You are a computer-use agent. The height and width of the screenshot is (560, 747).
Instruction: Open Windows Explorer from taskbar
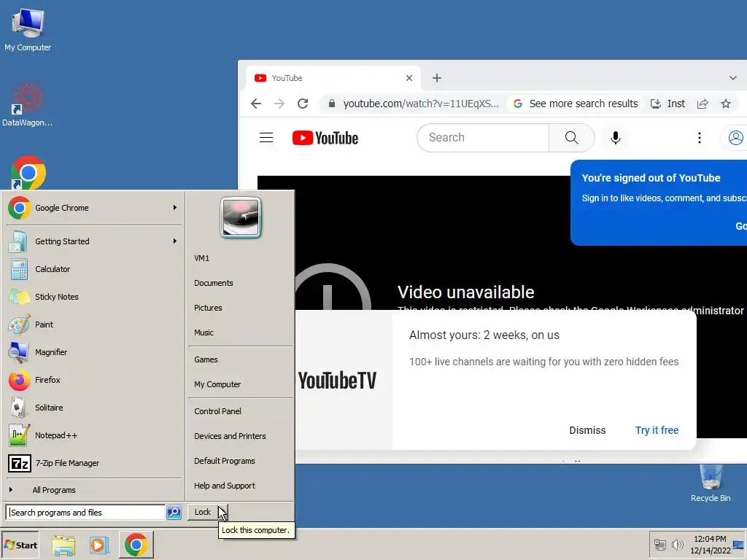tap(63, 545)
